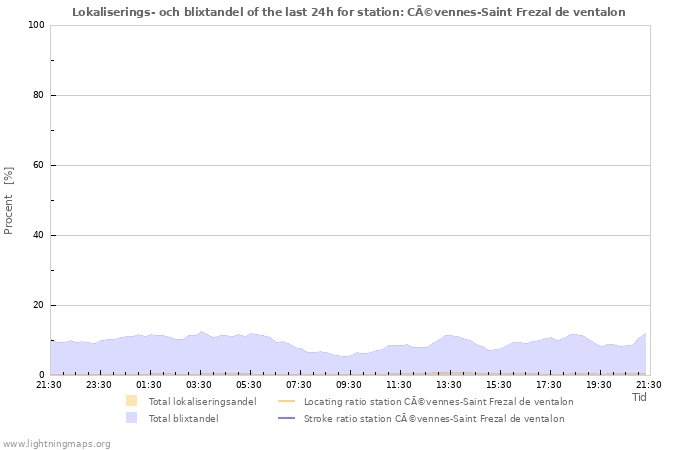Toggle Stroke ratio station legend text
The image size is (700, 450).
[x=433, y=418]
